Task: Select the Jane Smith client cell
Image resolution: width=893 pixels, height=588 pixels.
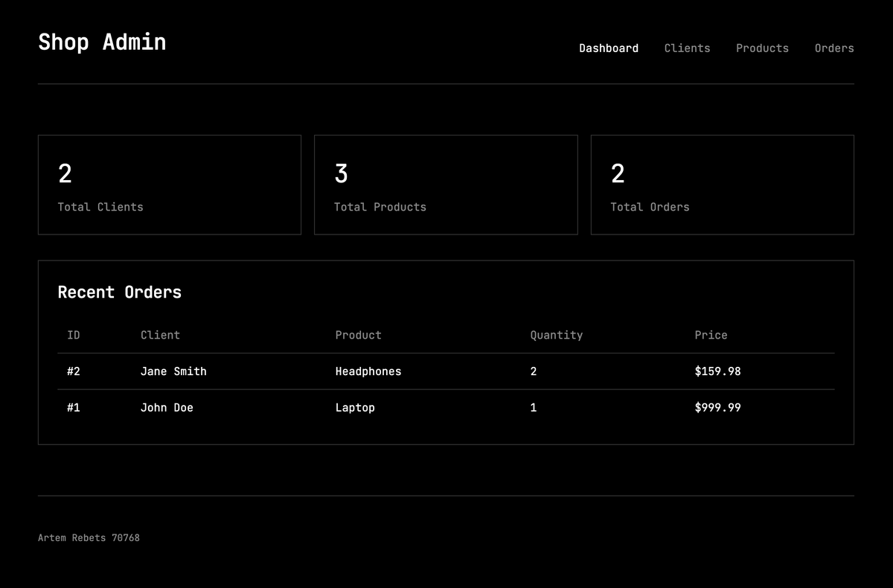Action: click(173, 371)
